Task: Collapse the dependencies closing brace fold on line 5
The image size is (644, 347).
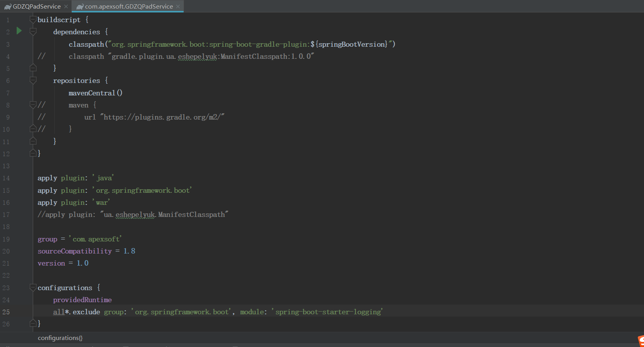Action: pyautogui.click(x=33, y=68)
